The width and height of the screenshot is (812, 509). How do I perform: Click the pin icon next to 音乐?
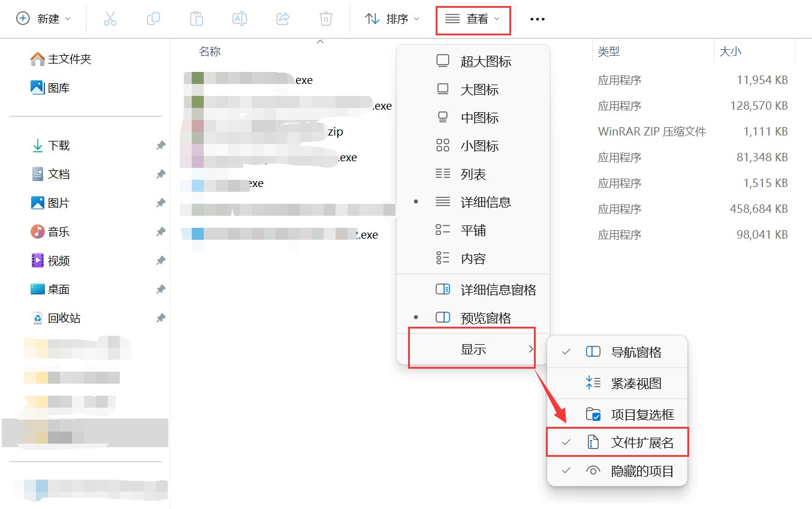pos(161,231)
